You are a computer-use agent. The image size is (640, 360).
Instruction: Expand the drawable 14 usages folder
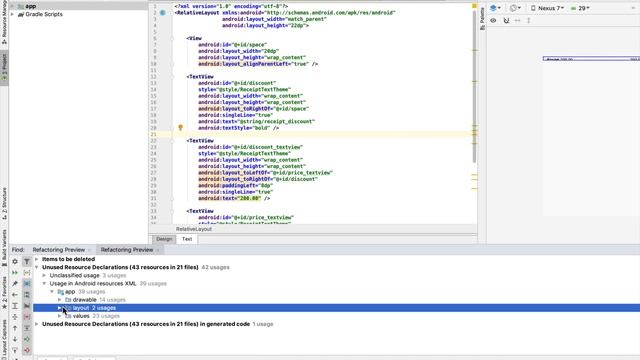(x=60, y=300)
